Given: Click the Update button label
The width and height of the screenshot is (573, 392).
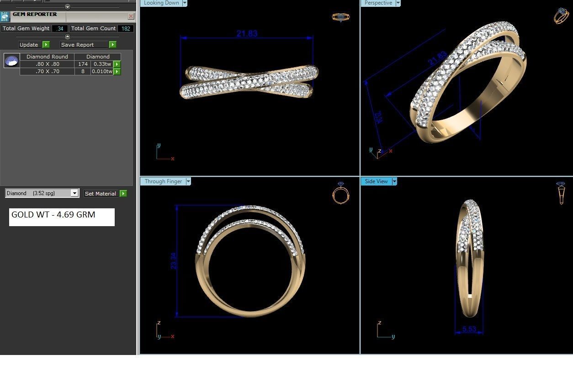Looking at the screenshot, I should 29,45.
